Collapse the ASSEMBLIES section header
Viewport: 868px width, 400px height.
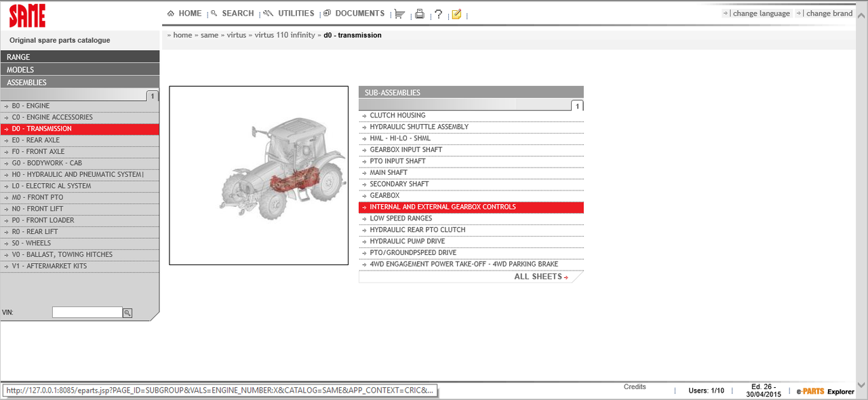(x=80, y=83)
